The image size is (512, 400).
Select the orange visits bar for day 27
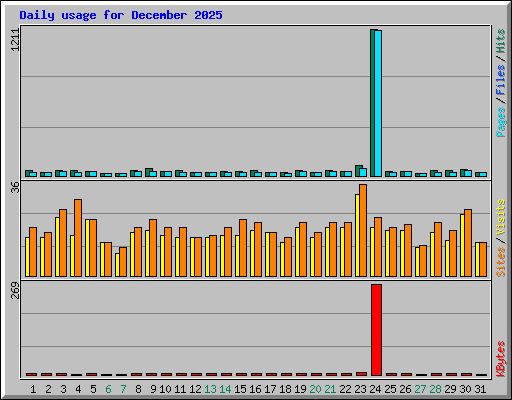pyautogui.click(x=423, y=261)
